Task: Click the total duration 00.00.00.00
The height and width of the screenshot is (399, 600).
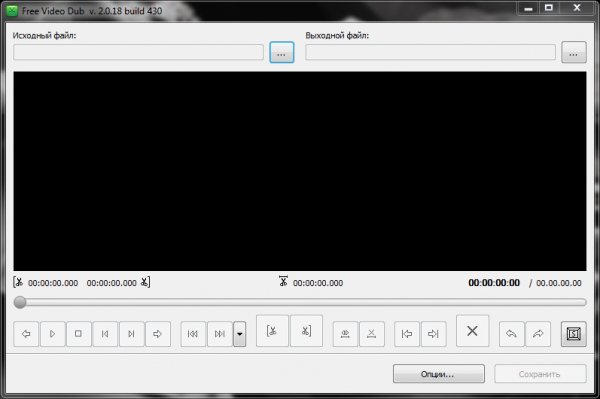Action: pos(559,283)
